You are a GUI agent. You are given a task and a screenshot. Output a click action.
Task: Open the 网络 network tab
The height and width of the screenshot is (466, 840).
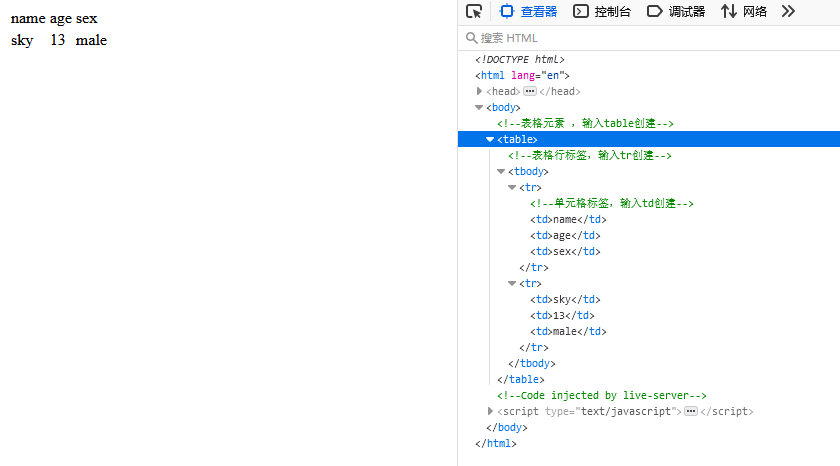click(x=744, y=11)
